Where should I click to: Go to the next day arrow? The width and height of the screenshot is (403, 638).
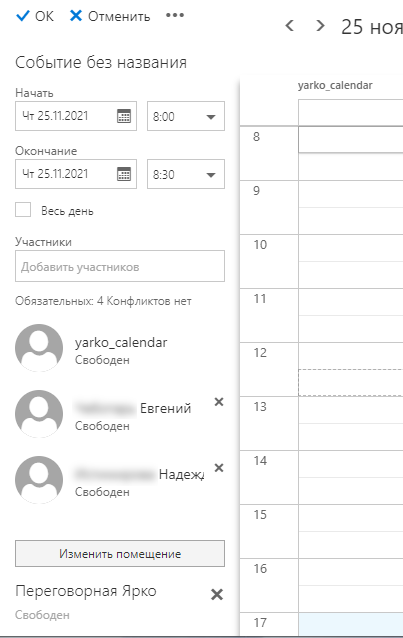[320, 26]
